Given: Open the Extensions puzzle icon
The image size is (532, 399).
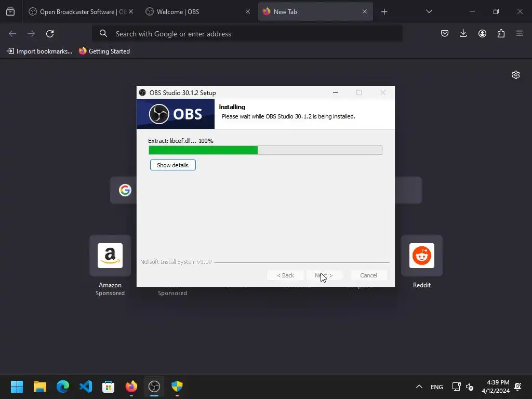Looking at the screenshot, I should coord(501,33).
